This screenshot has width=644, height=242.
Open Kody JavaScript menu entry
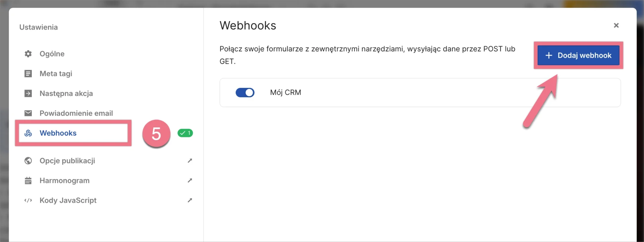click(68, 200)
